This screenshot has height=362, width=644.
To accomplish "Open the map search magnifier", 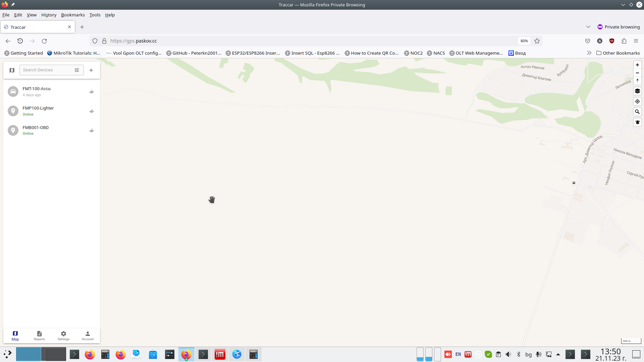I will [x=637, y=112].
